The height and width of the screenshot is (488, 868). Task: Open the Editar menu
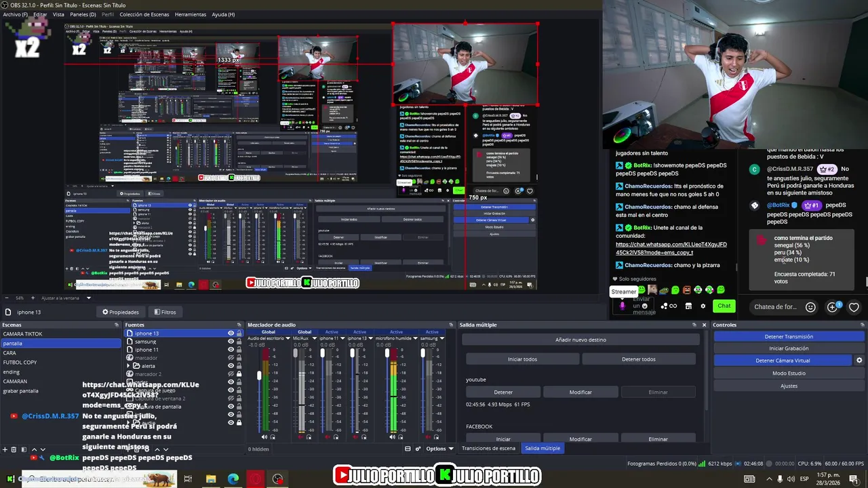coord(40,14)
